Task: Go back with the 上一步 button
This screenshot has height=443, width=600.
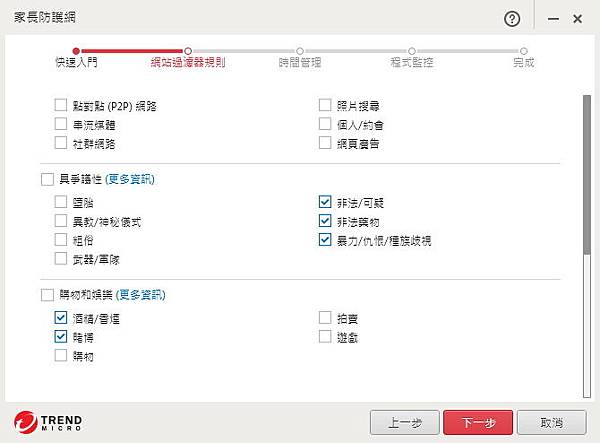Action: (x=404, y=422)
